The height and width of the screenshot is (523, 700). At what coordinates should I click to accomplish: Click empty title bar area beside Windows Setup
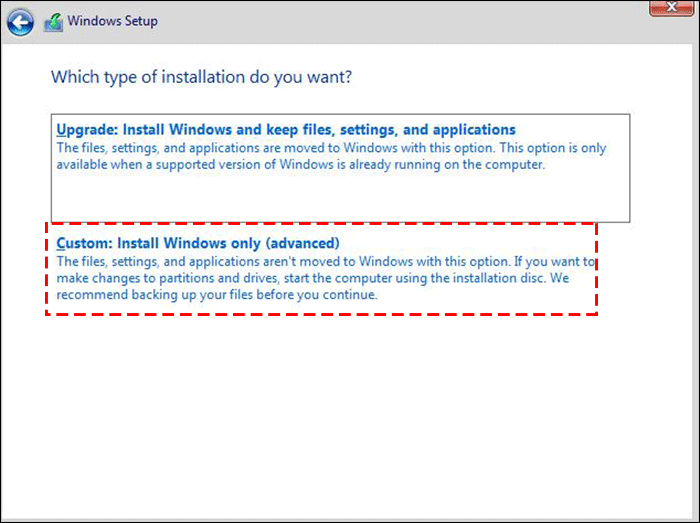[x=402, y=22]
